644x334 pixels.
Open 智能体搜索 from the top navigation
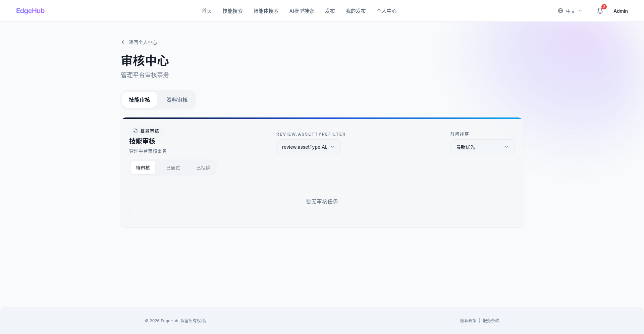point(266,11)
